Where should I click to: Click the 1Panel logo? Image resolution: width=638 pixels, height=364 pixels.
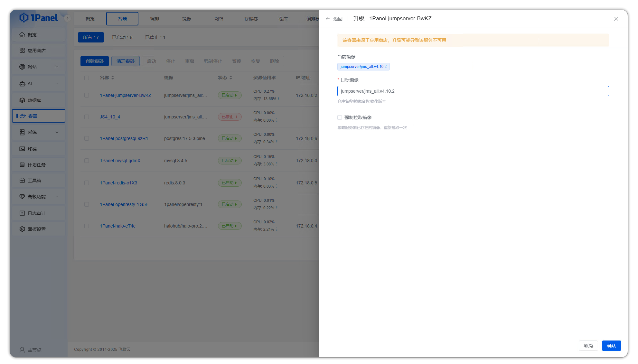coord(39,18)
